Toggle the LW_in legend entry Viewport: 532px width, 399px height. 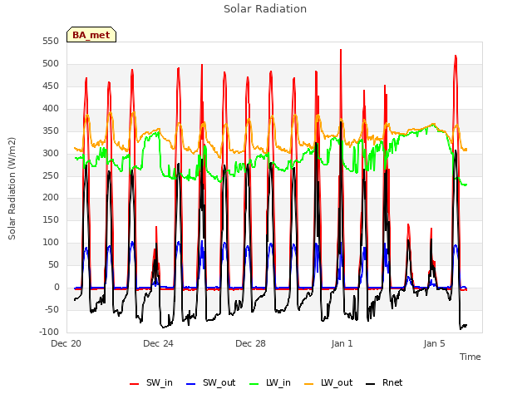point(270,382)
